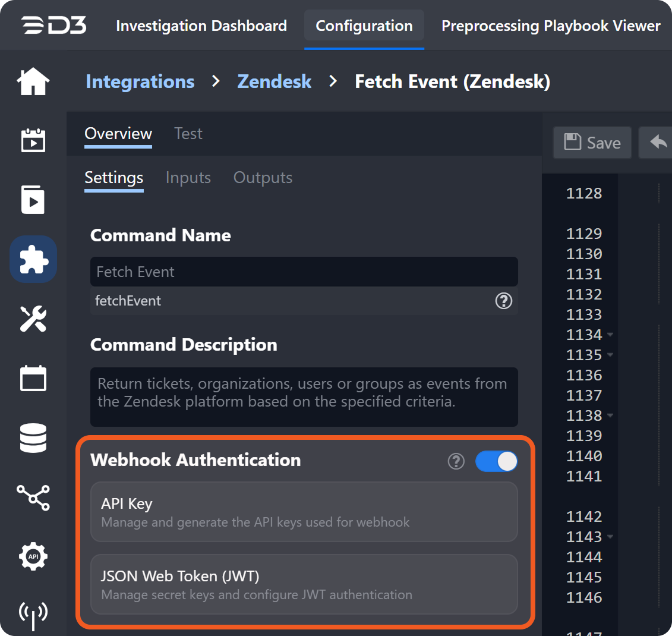This screenshot has height=636, width=672.
Task: Switch to the Test tab
Action: coord(188,134)
